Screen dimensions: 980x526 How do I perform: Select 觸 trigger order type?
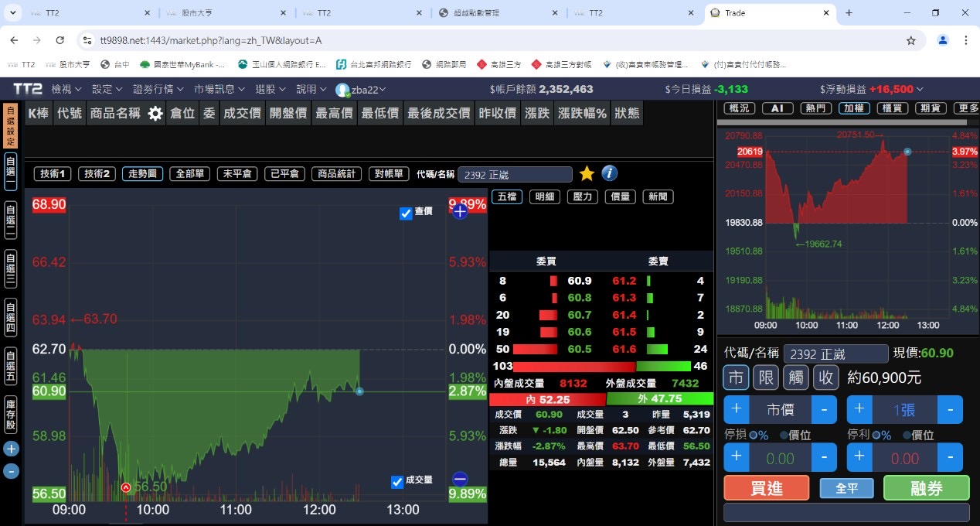pyautogui.click(x=796, y=377)
